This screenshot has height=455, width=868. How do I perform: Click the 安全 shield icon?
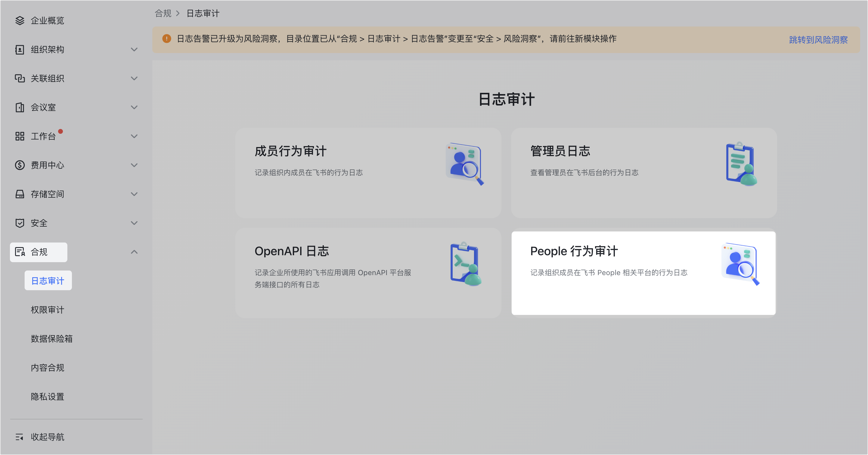[20, 223]
